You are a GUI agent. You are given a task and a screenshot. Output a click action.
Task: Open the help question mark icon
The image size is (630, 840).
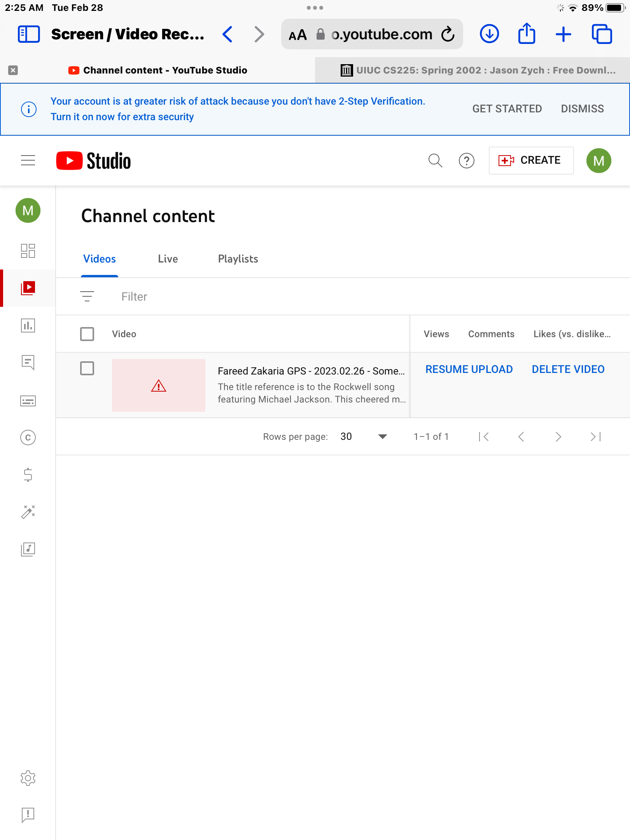pyautogui.click(x=467, y=160)
